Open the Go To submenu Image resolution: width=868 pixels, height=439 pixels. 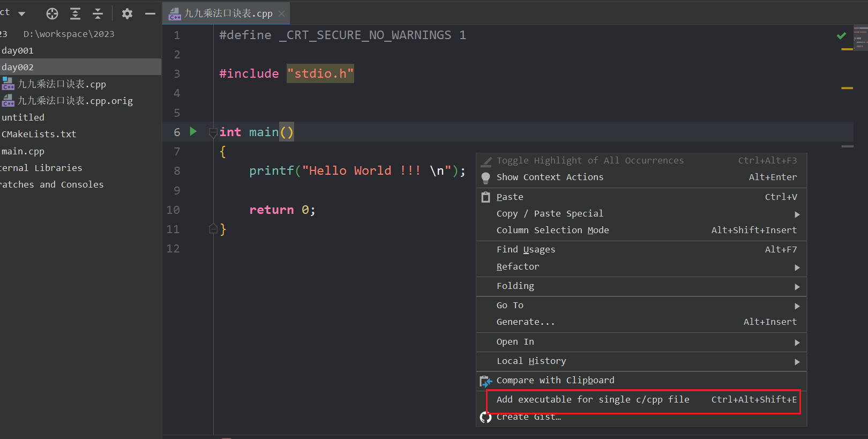(641, 305)
